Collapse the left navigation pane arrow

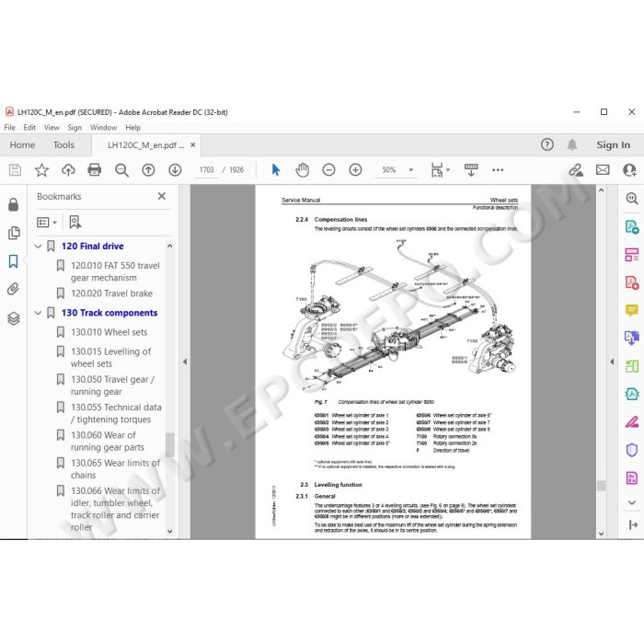point(185,362)
